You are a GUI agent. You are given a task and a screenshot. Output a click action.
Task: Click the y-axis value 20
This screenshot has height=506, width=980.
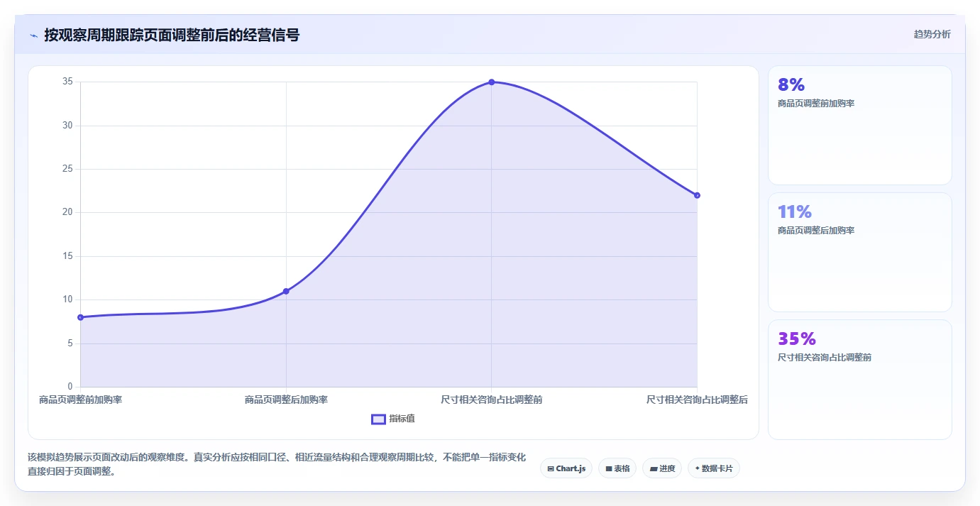click(x=68, y=212)
